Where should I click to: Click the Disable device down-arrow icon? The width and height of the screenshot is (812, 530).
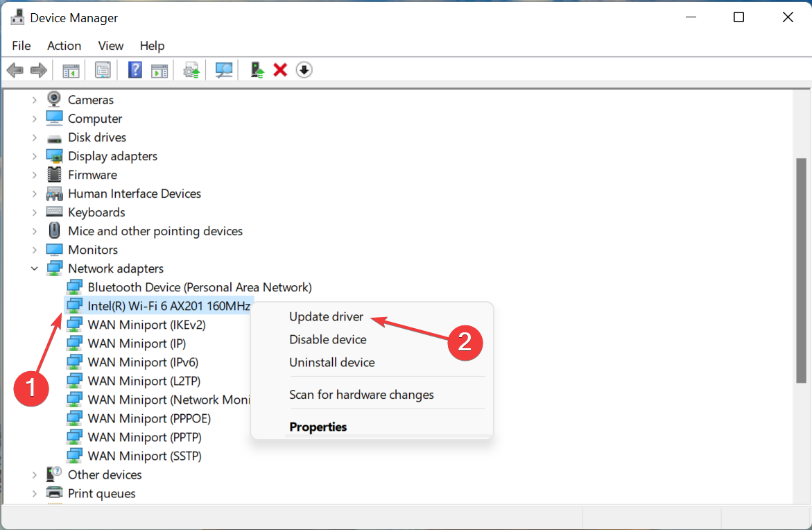[x=304, y=70]
